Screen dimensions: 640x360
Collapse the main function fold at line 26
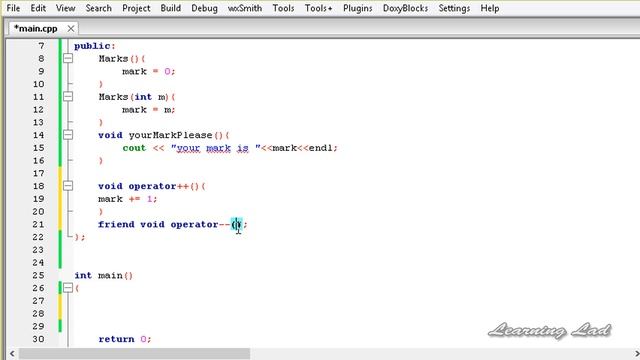(68, 288)
